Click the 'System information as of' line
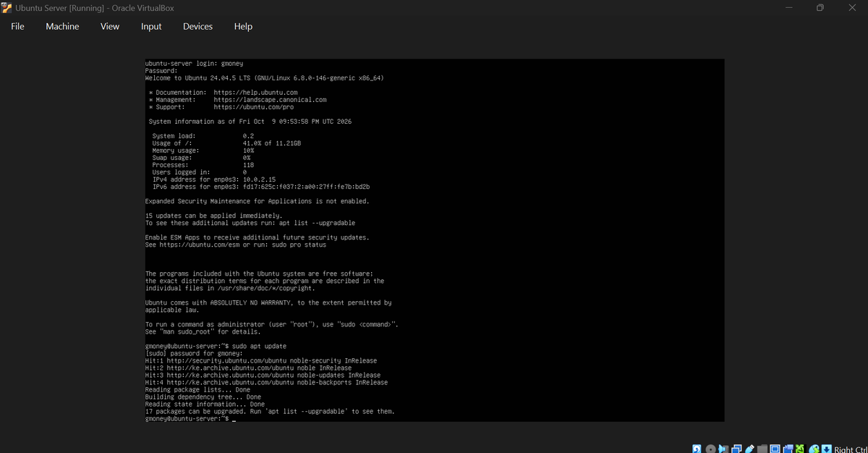This screenshot has width=868, height=453. 250,122
